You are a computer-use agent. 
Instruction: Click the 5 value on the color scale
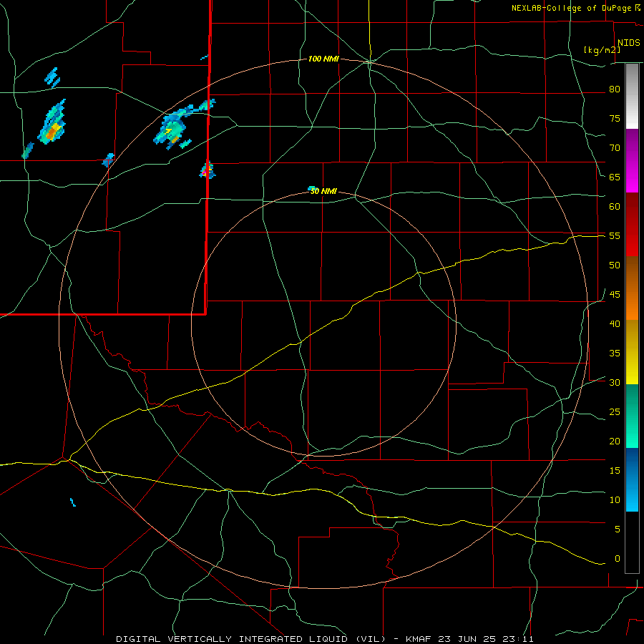[618, 530]
